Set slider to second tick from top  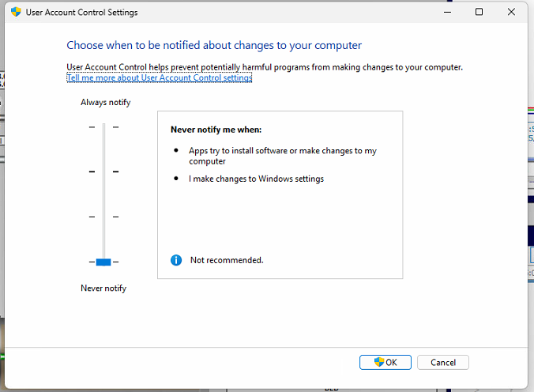click(x=103, y=171)
